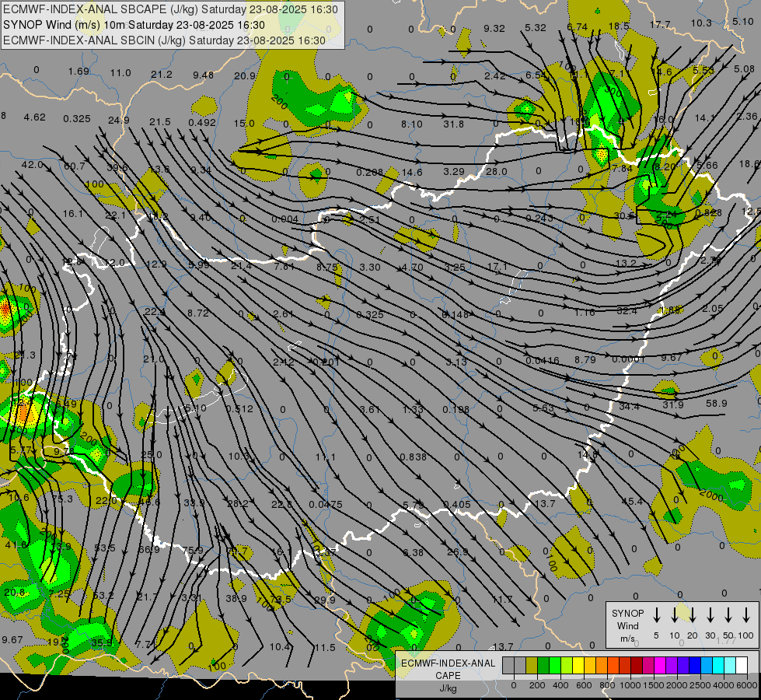Click the 'J/kg' unit label in the legend
This screenshot has width=761, height=700.
coord(448,688)
